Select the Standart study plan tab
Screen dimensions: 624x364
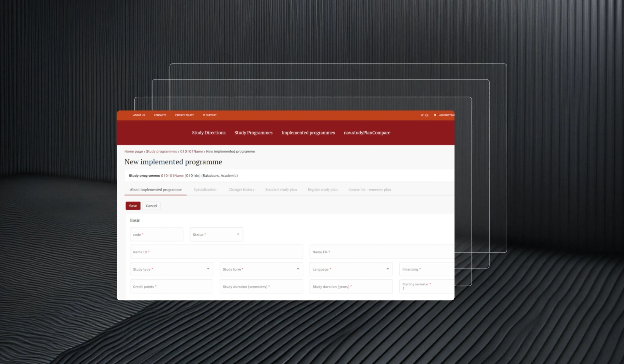[281, 189]
